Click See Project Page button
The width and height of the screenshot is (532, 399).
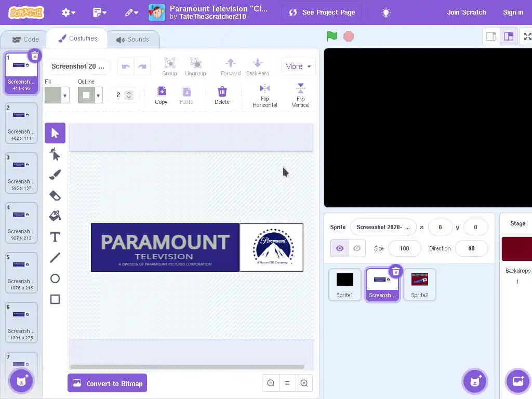point(322,12)
